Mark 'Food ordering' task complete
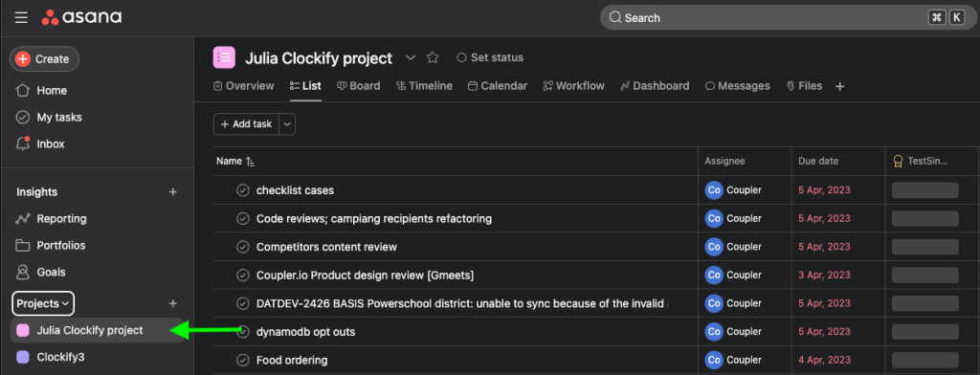The image size is (980, 375). (243, 360)
